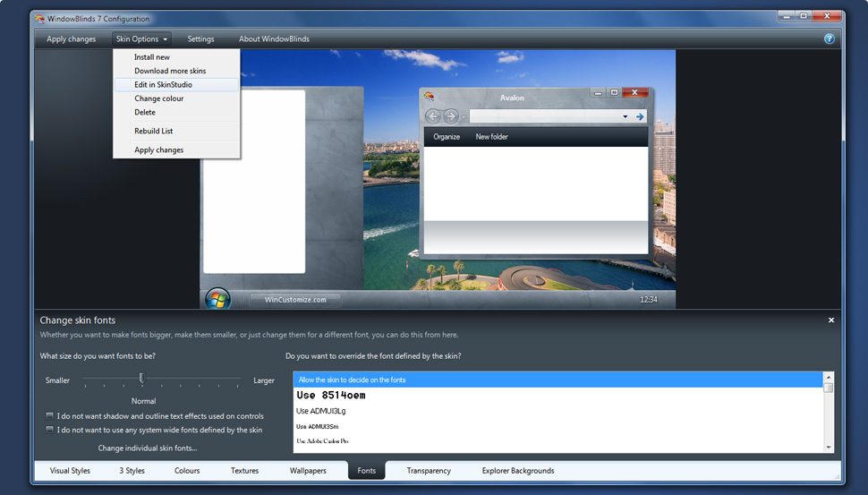This screenshot has height=495, width=868.
Task: Click the forward arrow in Avalon preview window
Action: coord(451,116)
